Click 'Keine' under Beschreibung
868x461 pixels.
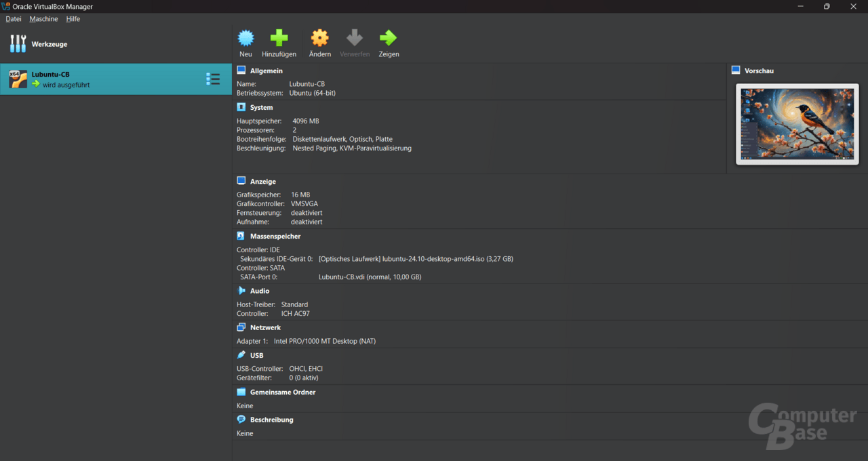point(245,433)
